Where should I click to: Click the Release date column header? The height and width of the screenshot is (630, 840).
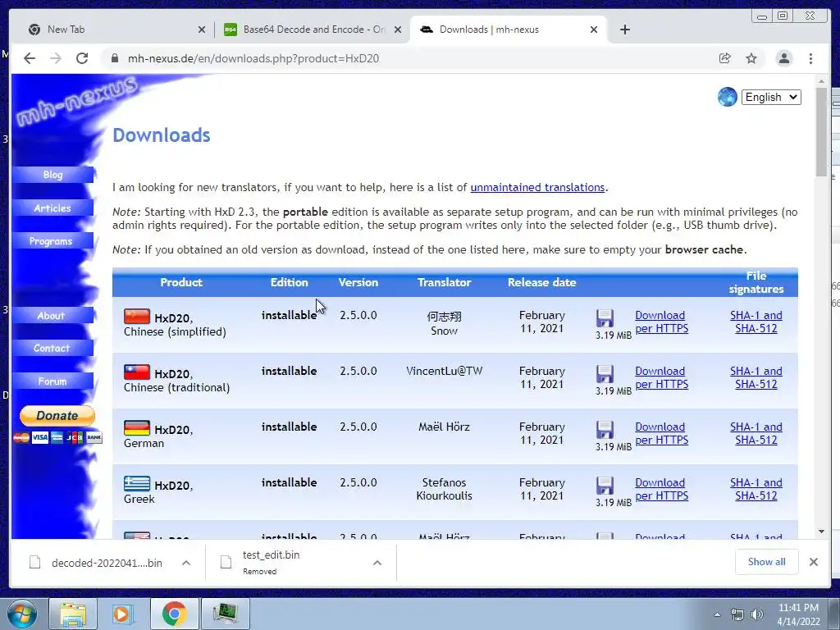coord(541,282)
